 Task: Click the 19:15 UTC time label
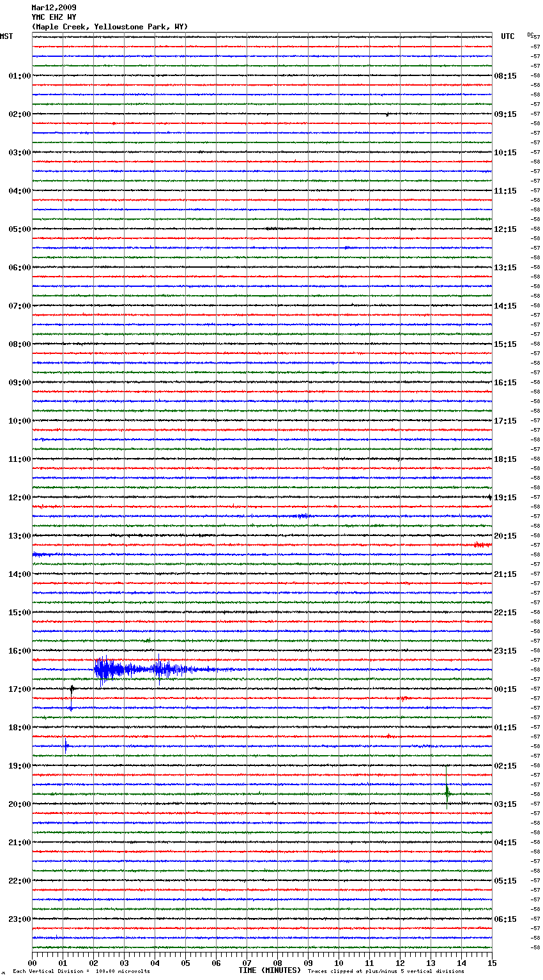point(505,498)
